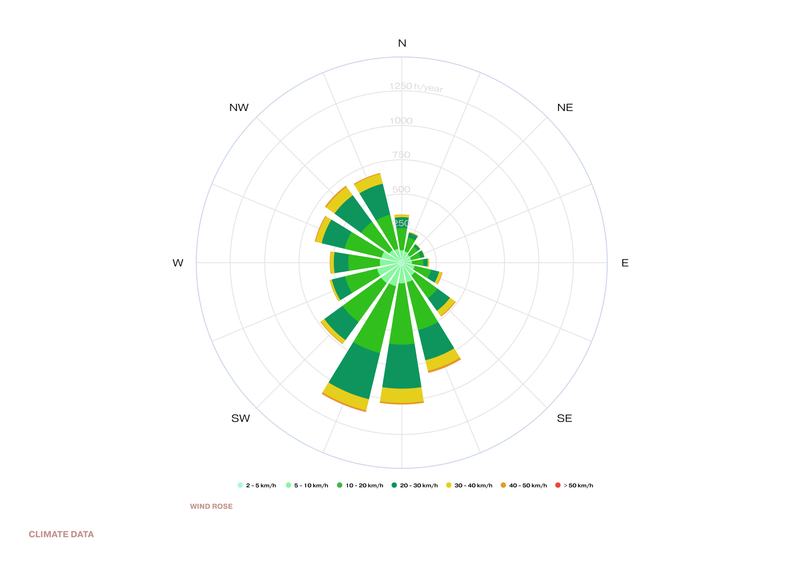Click the 10 - 20 km/h legend dot
The image size is (804, 569).
[x=339, y=485]
